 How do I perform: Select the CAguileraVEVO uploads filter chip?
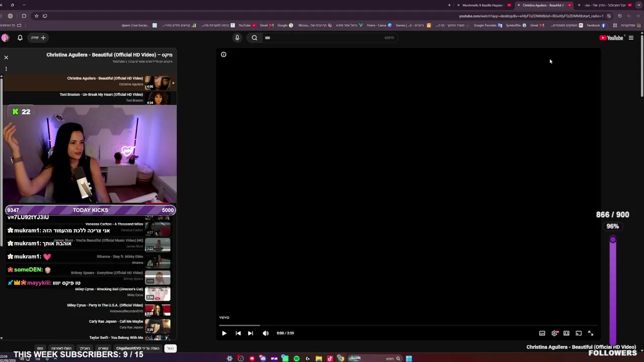pyautogui.click(x=138, y=348)
